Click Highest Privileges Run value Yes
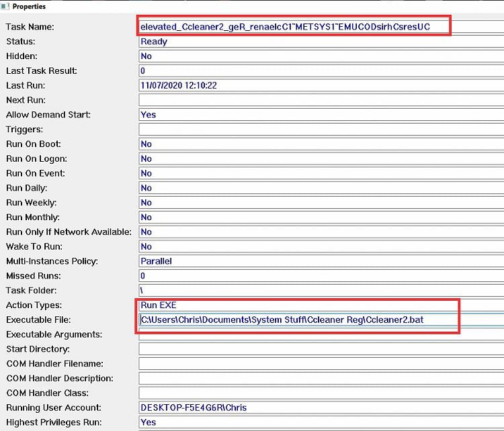The width and height of the screenshot is (504, 431). (x=321, y=422)
